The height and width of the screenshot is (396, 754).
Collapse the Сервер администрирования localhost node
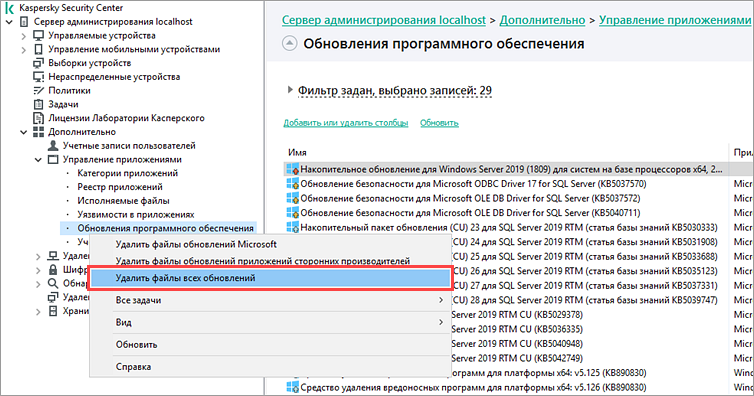[x=9, y=22]
